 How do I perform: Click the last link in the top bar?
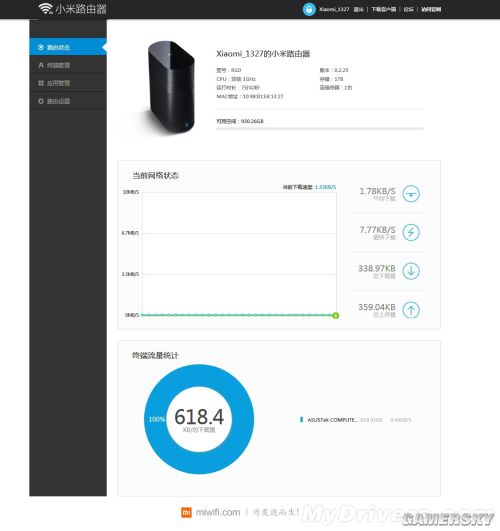[431, 9]
